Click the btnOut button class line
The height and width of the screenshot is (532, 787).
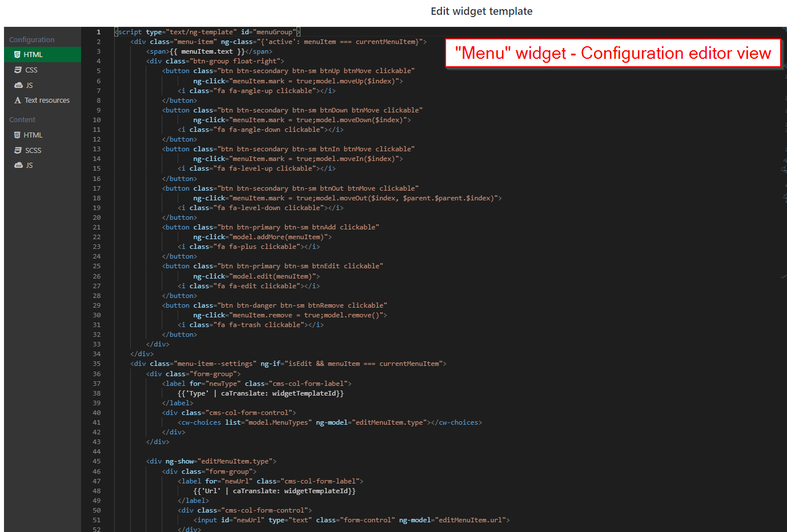(x=291, y=188)
